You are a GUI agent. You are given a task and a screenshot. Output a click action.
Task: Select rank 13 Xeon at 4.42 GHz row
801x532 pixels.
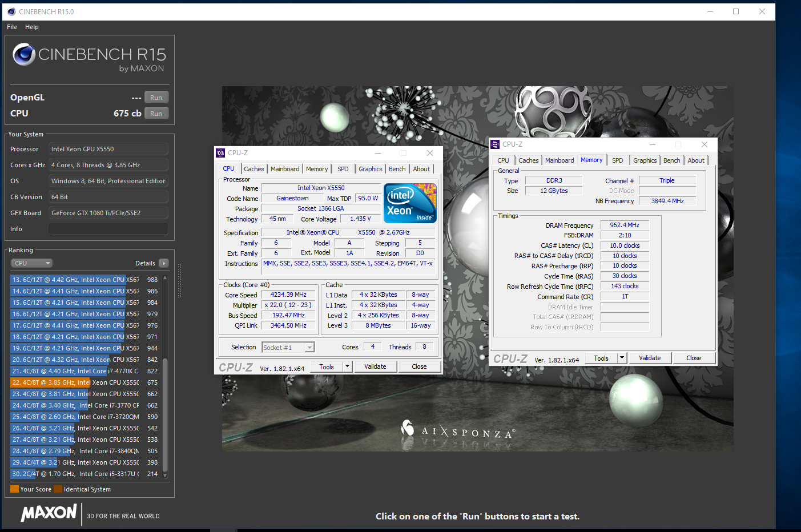[x=84, y=280]
